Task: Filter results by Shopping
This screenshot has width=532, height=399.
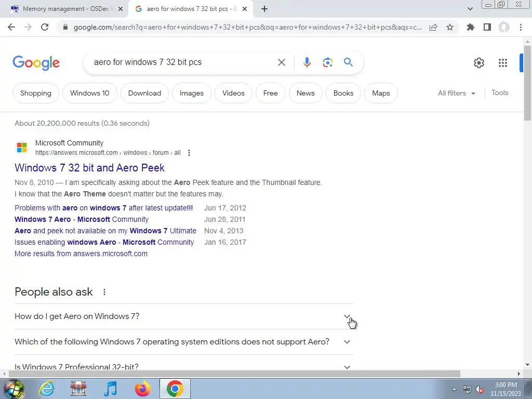Action: pyautogui.click(x=36, y=93)
